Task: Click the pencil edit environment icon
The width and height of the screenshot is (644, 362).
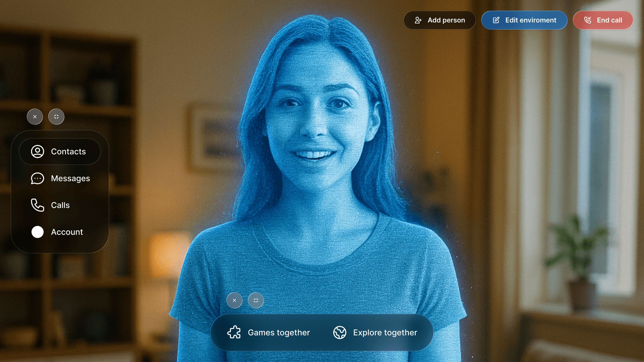Action: click(496, 20)
